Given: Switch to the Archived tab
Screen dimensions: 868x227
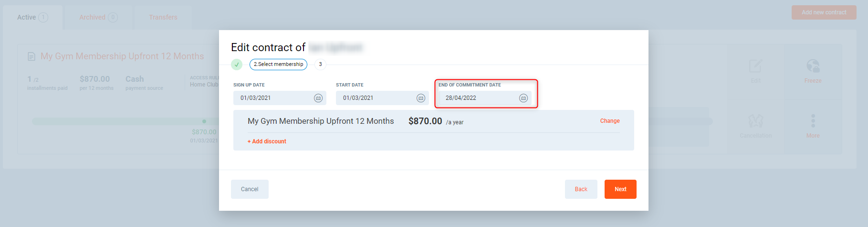Looking at the screenshot, I should (98, 18).
